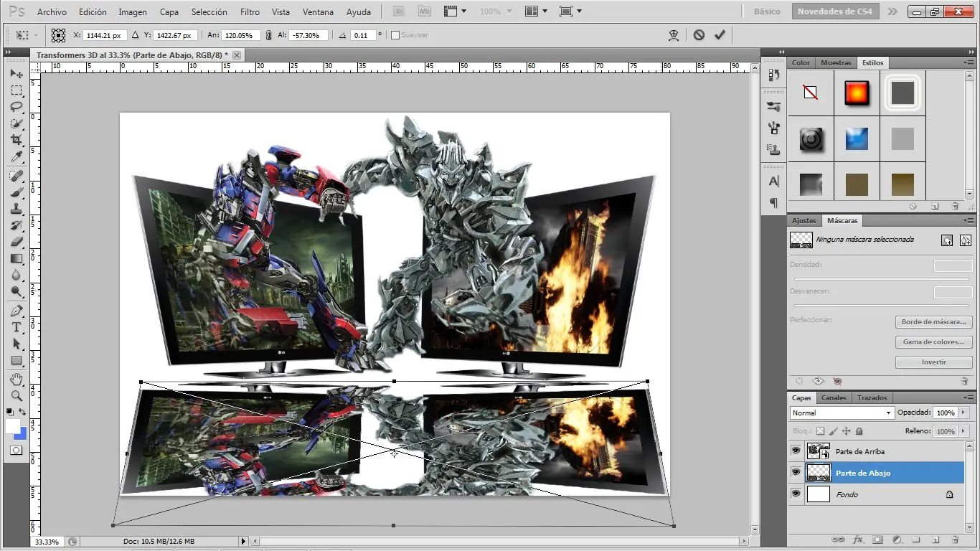This screenshot has height=551, width=980.
Task: Toggle lock transparent pixels
Action: coord(821,431)
